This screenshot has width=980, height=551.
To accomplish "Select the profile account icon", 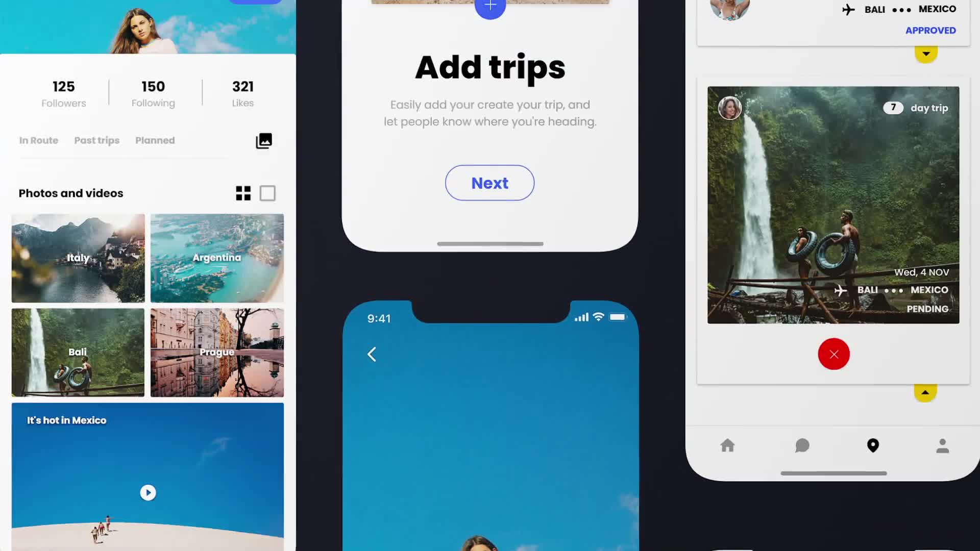I will 942,445.
